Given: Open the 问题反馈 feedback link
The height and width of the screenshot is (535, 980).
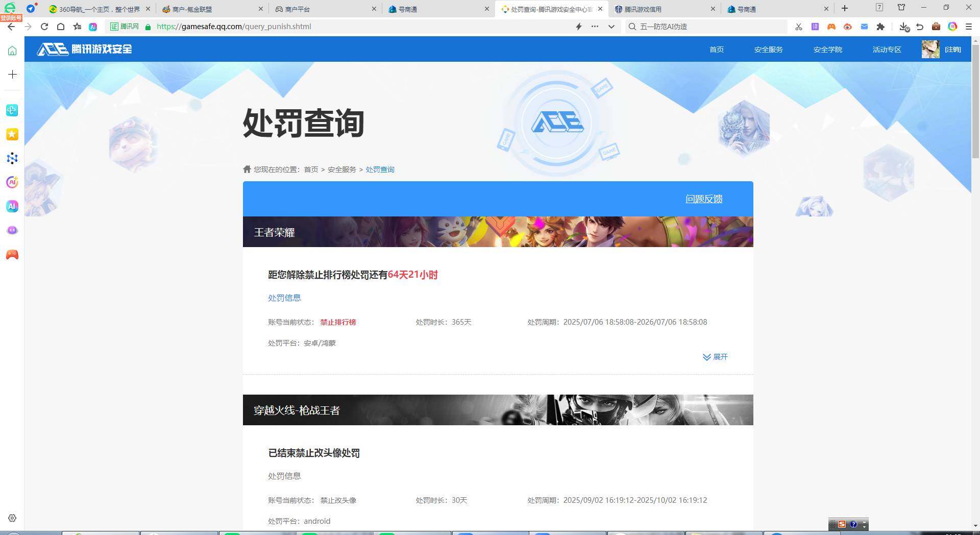Looking at the screenshot, I should click(x=704, y=199).
